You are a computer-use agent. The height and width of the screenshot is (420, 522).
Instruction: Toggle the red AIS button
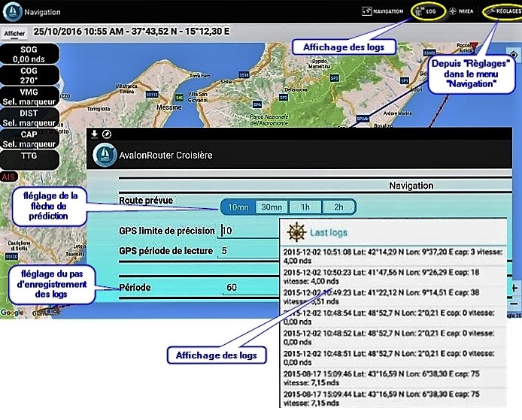pos(9,177)
